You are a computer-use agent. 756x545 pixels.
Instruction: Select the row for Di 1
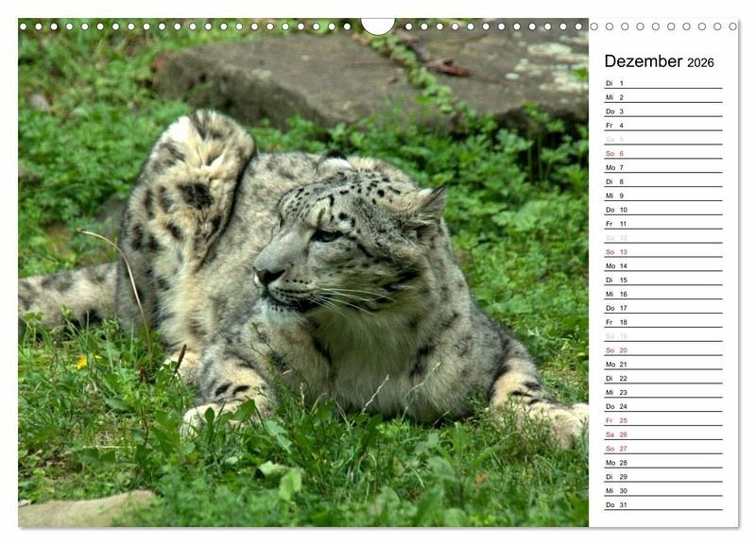click(662, 83)
